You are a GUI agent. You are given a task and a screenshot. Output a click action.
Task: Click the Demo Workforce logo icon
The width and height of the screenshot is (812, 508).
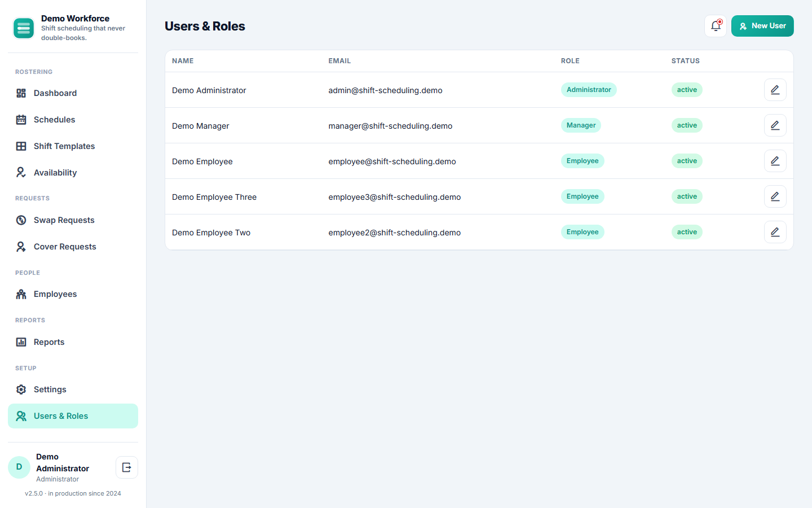24,28
